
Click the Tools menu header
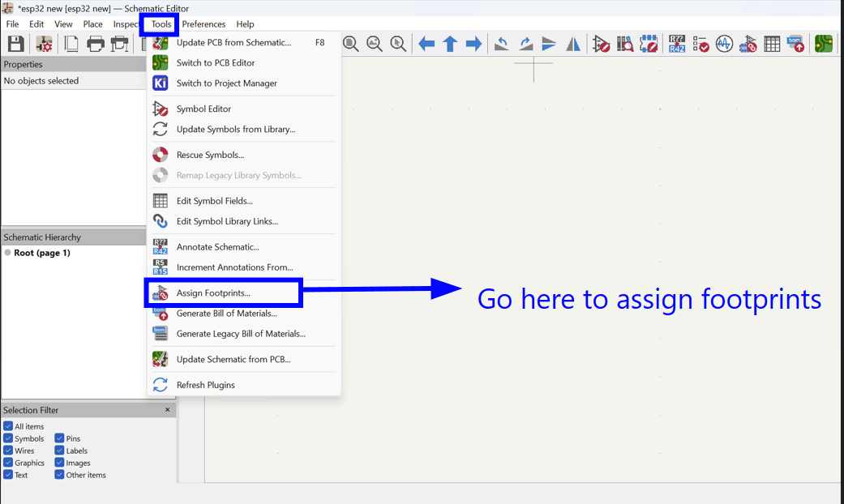coord(161,24)
